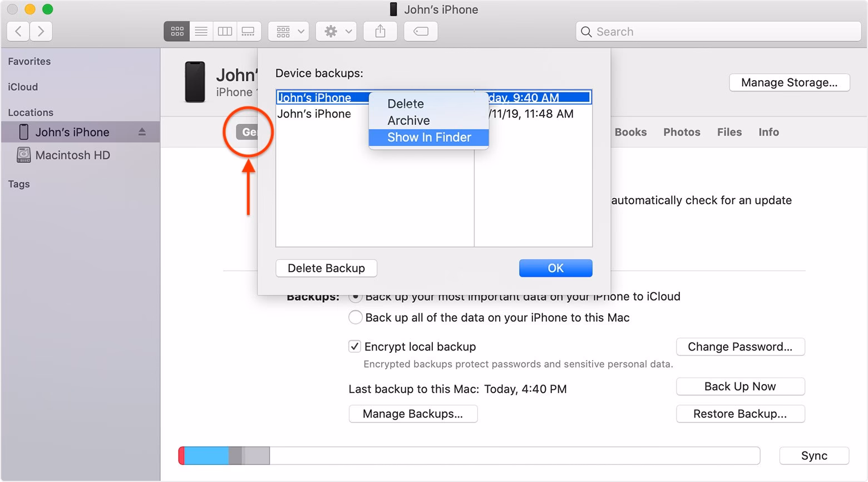Open the group-by dropdown in the toolbar

[288, 31]
